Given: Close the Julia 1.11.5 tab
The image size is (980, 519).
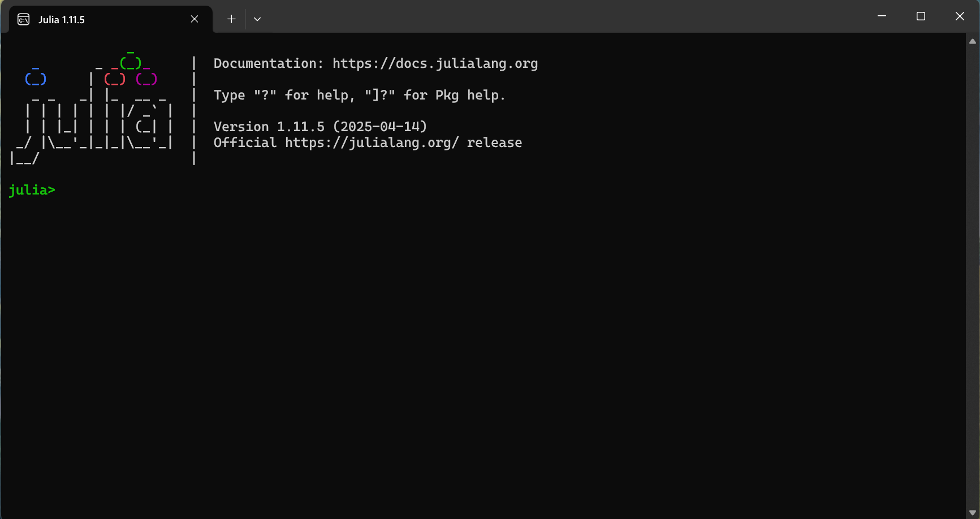Looking at the screenshot, I should [195, 19].
